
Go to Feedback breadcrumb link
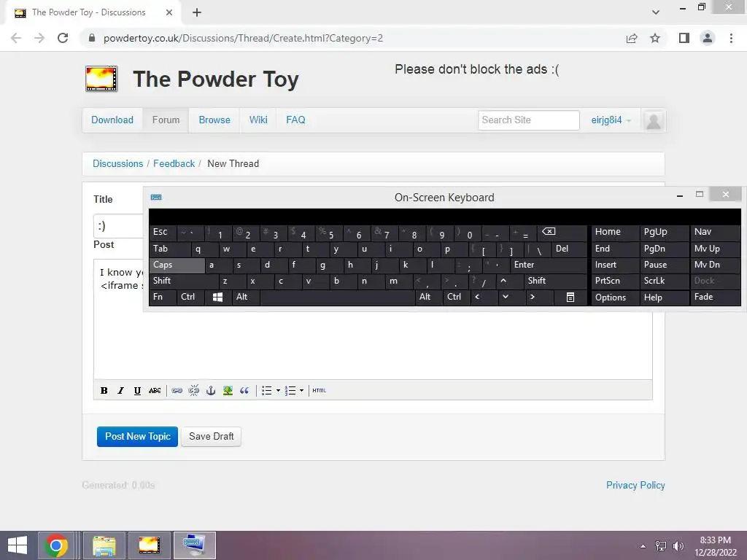pyautogui.click(x=174, y=164)
